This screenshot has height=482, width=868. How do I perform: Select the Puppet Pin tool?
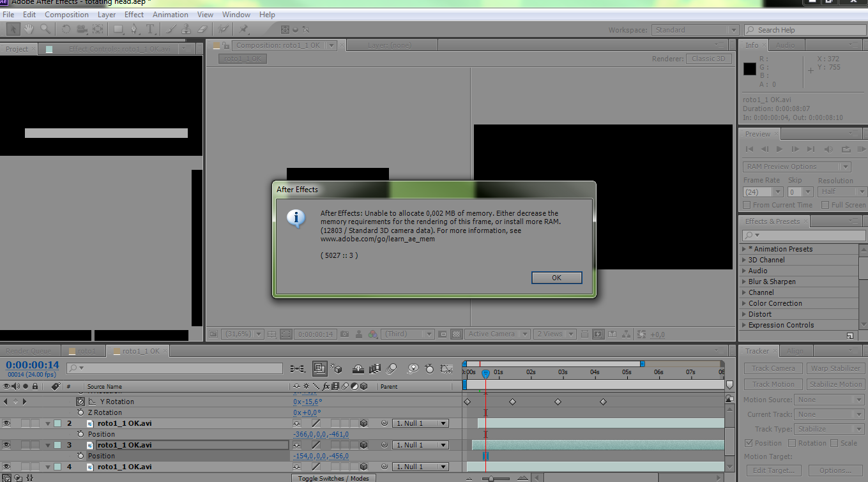[243, 29]
